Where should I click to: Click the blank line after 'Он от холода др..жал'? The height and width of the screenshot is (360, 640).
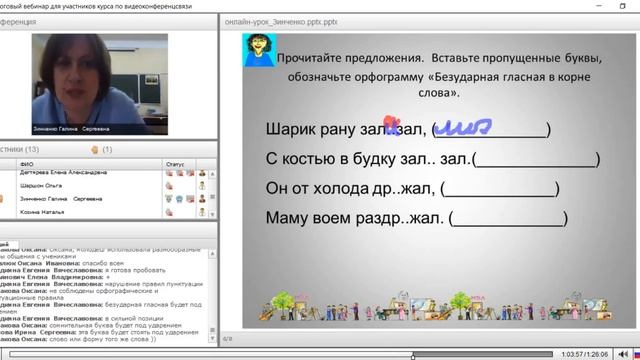(500, 189)
